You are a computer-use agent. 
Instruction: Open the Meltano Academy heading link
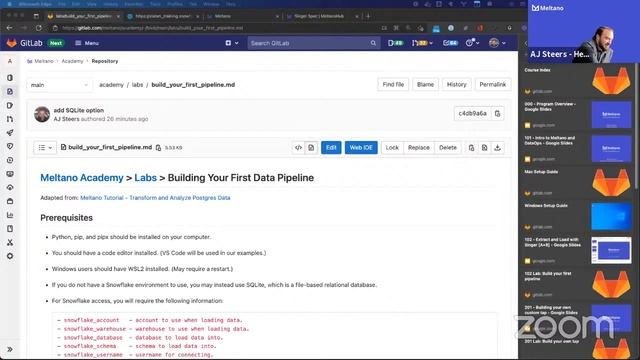(x=82, y=178)
